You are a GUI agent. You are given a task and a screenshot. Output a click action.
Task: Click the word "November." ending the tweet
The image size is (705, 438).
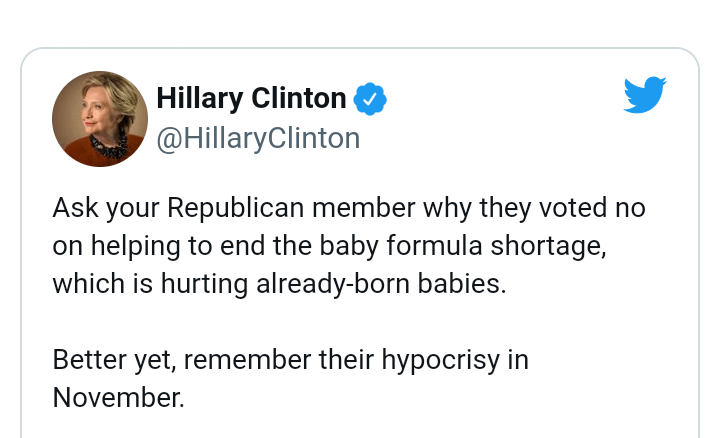coord(118,396)
